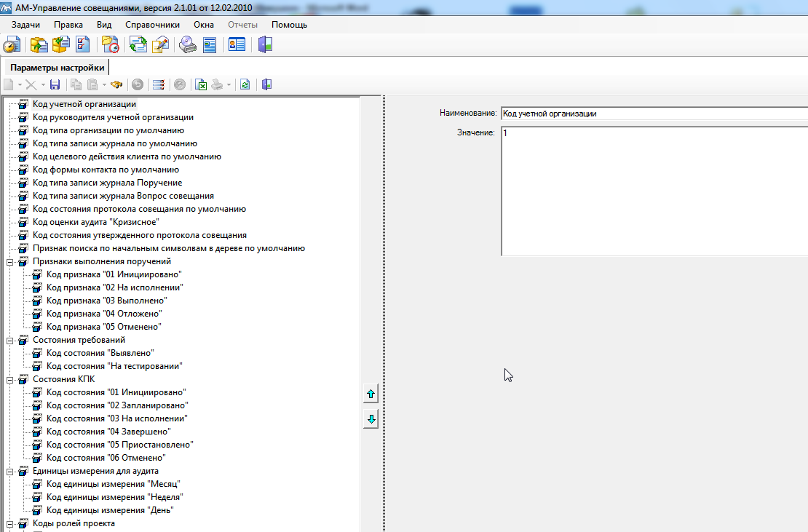Select "Код оценки аудита Кризисное" tree item
The height and width of the screenshot is (532, 808).
point(95,222)
